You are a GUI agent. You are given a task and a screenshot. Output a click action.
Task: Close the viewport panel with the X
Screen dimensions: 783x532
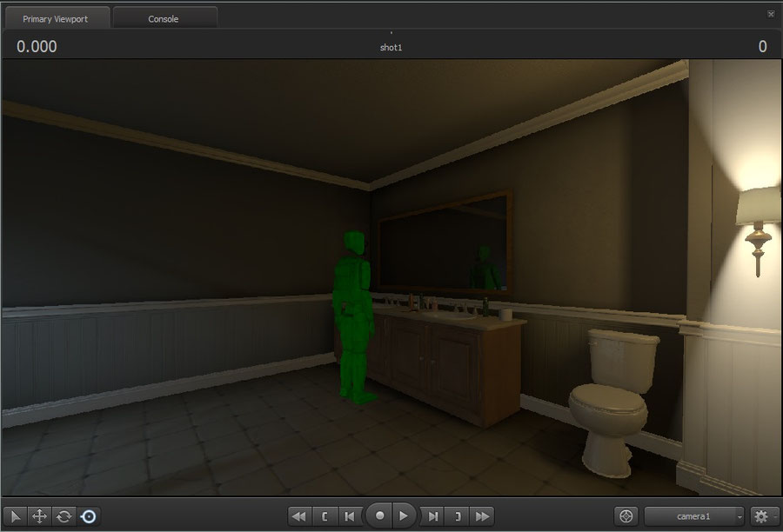pyautogui.click(x=771, y=14)
